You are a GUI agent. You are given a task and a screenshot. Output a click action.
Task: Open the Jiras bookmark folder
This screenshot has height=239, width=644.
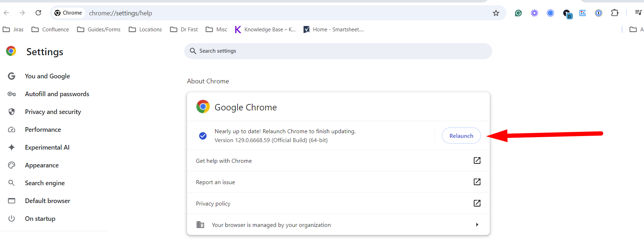pos(13,30)
